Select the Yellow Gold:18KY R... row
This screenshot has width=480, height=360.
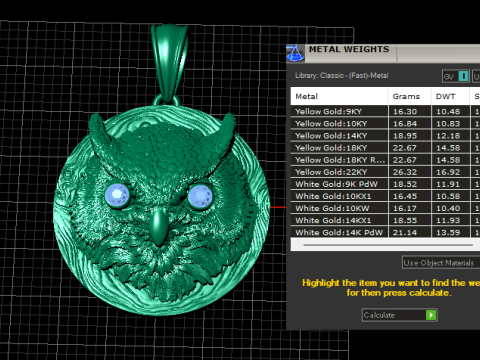tap(385, 160)
